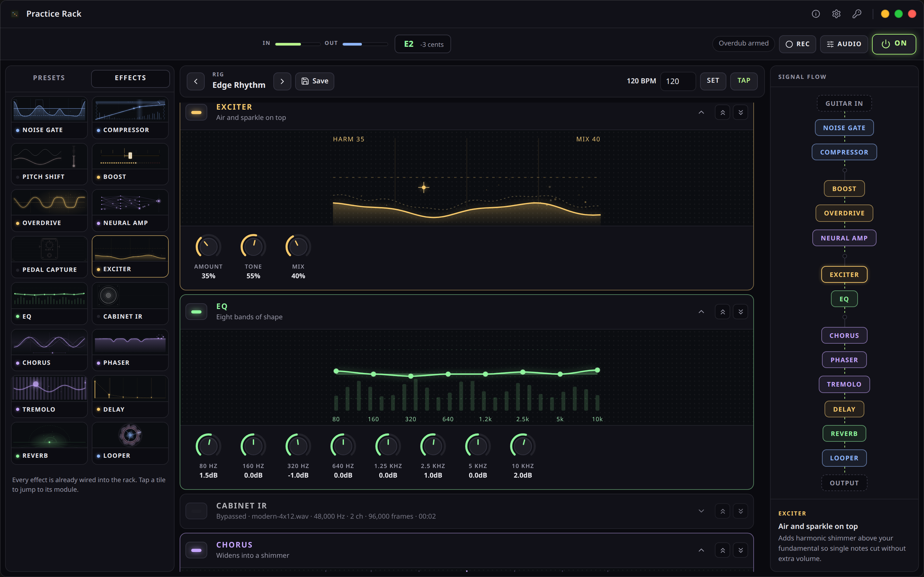Expand the Cabinet IR module
924x577 pixels.
701,511
